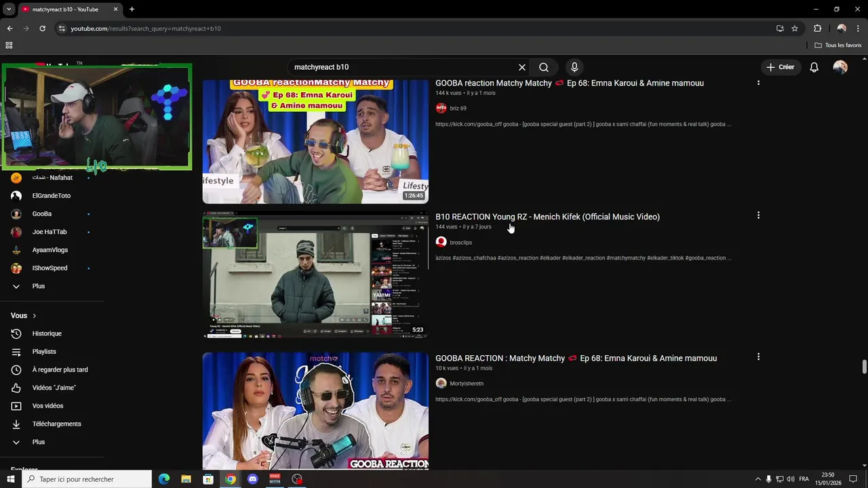The height and width of the screenshot is (488, 868).
Task: Clear the YouTube search box text
Action: coord(522,67)
